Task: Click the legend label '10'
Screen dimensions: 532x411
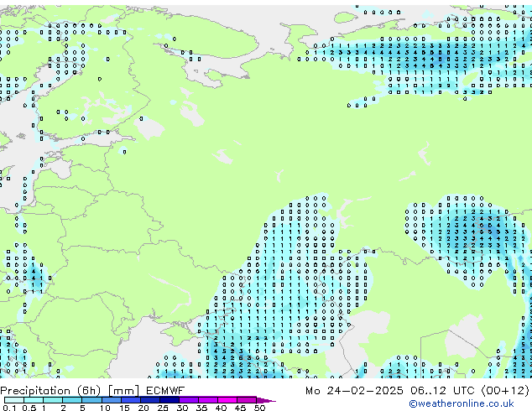Action: point(105,408)
